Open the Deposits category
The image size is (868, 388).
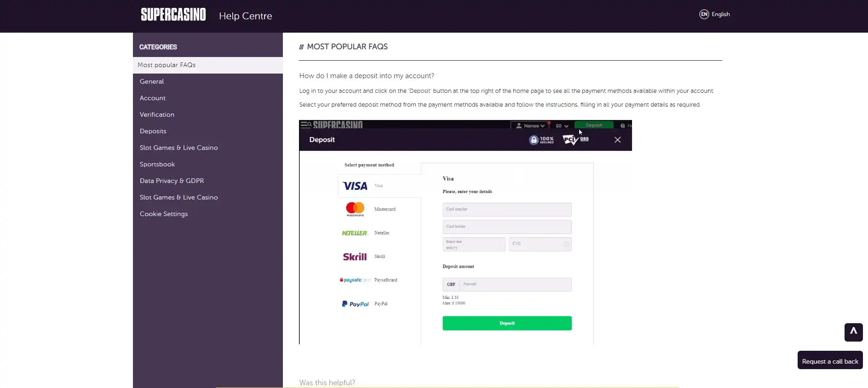(208, 131)
